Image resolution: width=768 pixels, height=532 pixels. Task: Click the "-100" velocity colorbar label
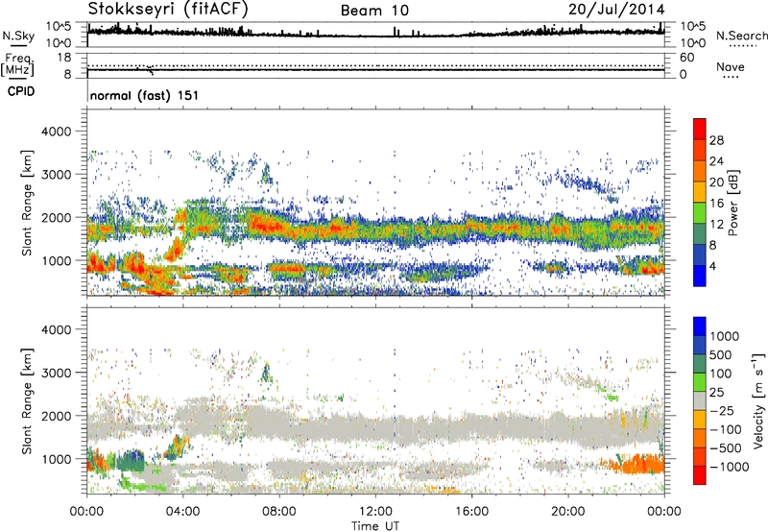click(725, 429)
